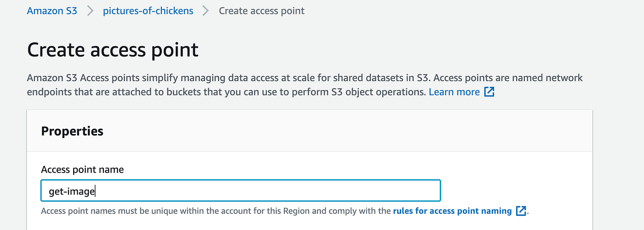This screenshot has height=230, width=644.
Task: Click the Access point name label
Action: tap(82, 169)
